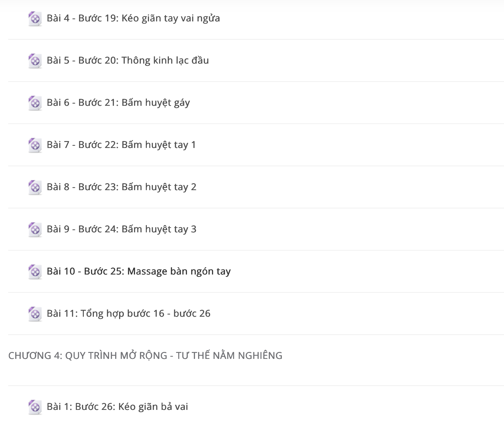Click video icon next to Bài 10 Bước 25
The height and width of the screenshot is (425, 504).
click(x=35, y=272)
